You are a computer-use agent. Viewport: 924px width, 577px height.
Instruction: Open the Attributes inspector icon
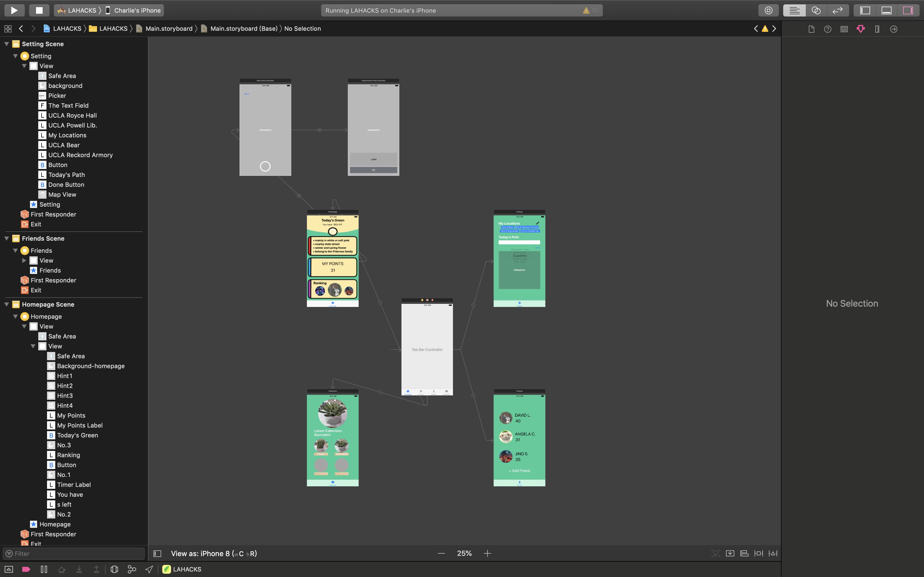861,29
